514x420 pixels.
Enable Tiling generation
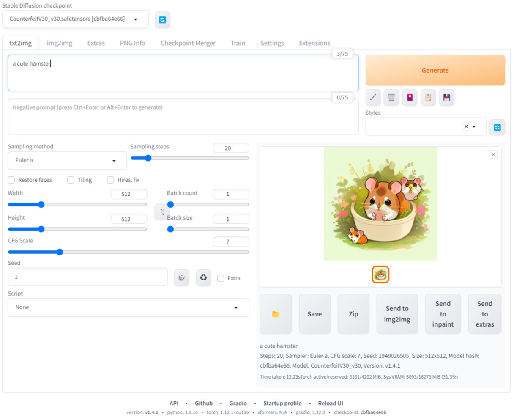point(71,180)
